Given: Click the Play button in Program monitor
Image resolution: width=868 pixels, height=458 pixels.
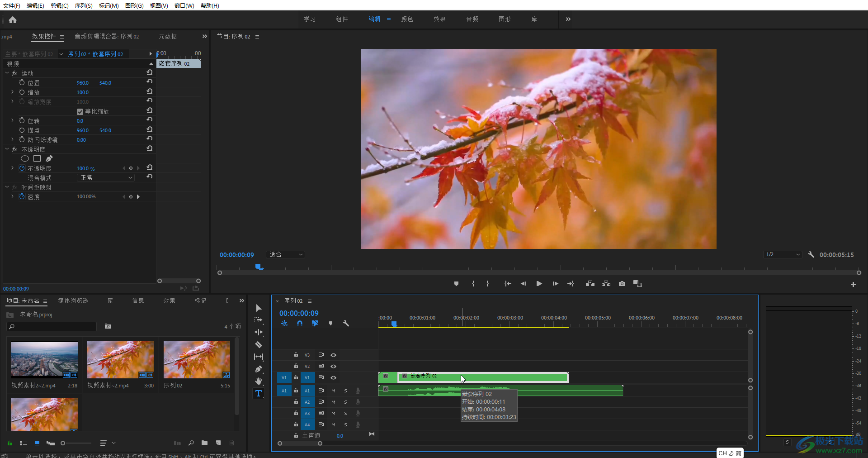Looking at the screenshot, I should pos(539,284).
